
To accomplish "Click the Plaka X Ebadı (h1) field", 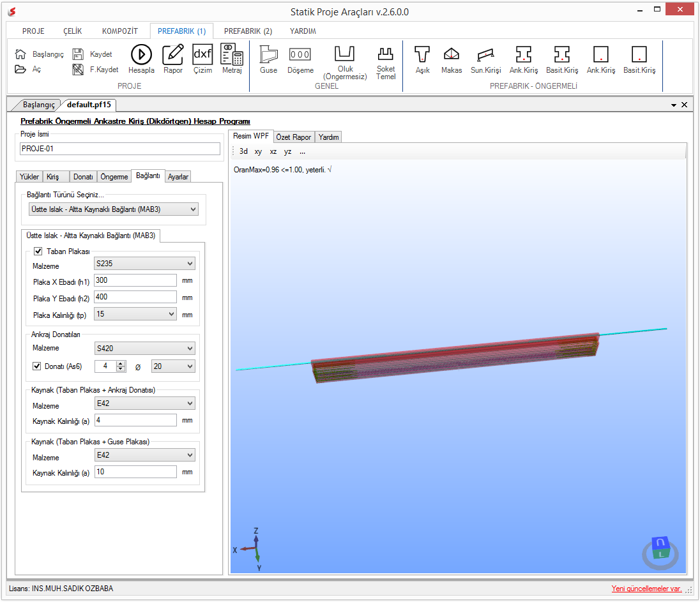I will 135,280.
